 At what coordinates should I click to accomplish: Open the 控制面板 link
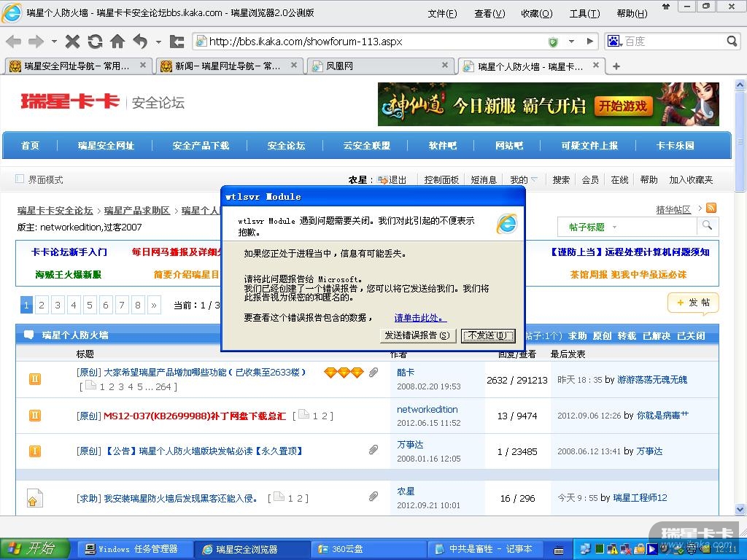(441, 179)
